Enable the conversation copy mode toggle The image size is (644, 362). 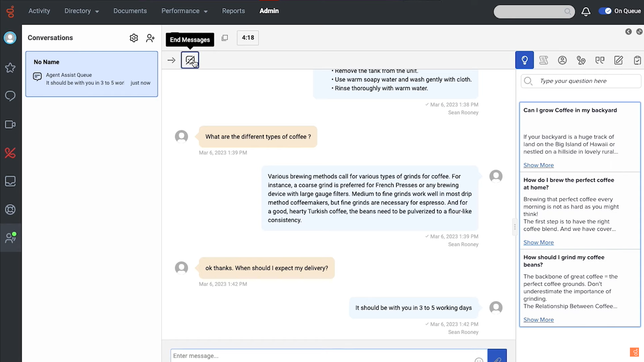point(225,38)
